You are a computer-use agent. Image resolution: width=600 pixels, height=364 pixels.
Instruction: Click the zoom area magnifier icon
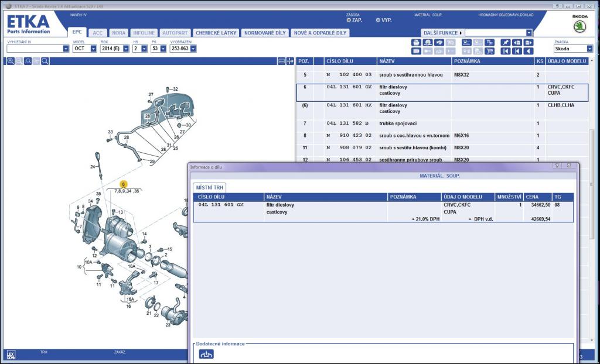point(28,61)
